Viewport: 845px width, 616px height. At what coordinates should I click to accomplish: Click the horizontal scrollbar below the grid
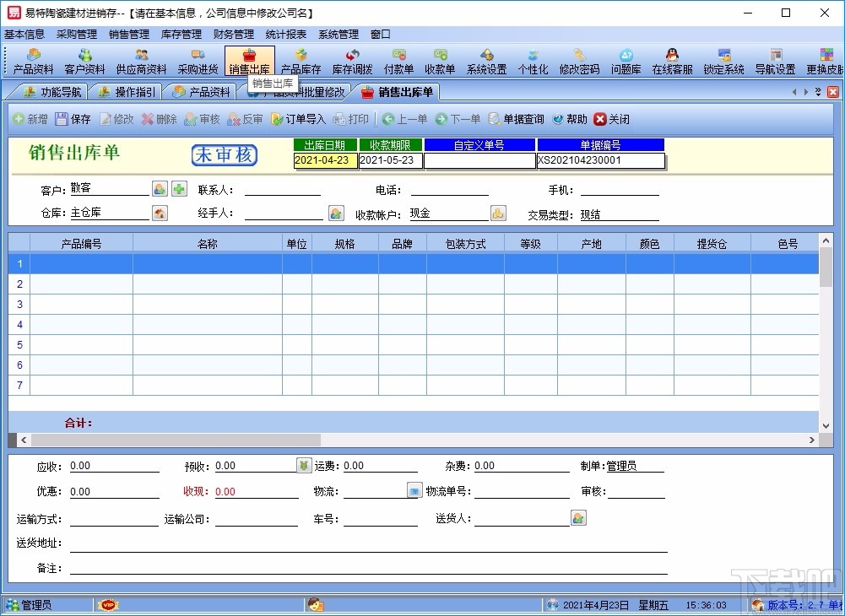pyautogui.click(x=169, y=440)
